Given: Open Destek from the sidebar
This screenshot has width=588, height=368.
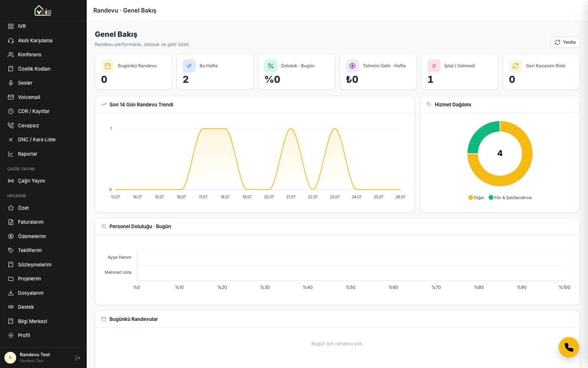Looking at the screenshot, I should [x=43, y=307].
